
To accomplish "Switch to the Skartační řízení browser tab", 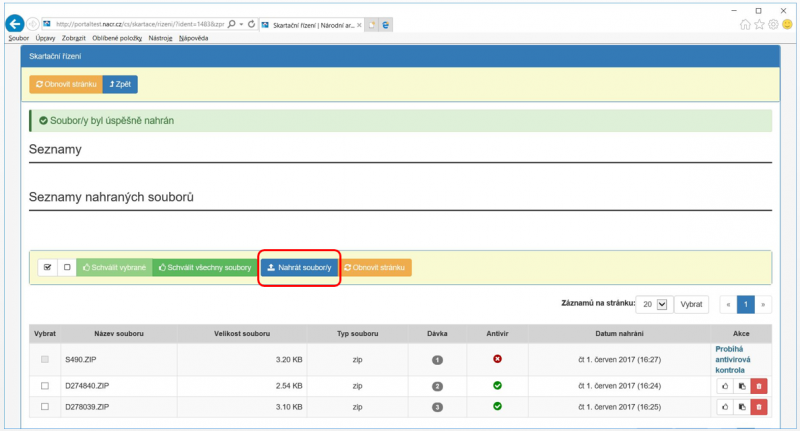I will click(305, 23).
